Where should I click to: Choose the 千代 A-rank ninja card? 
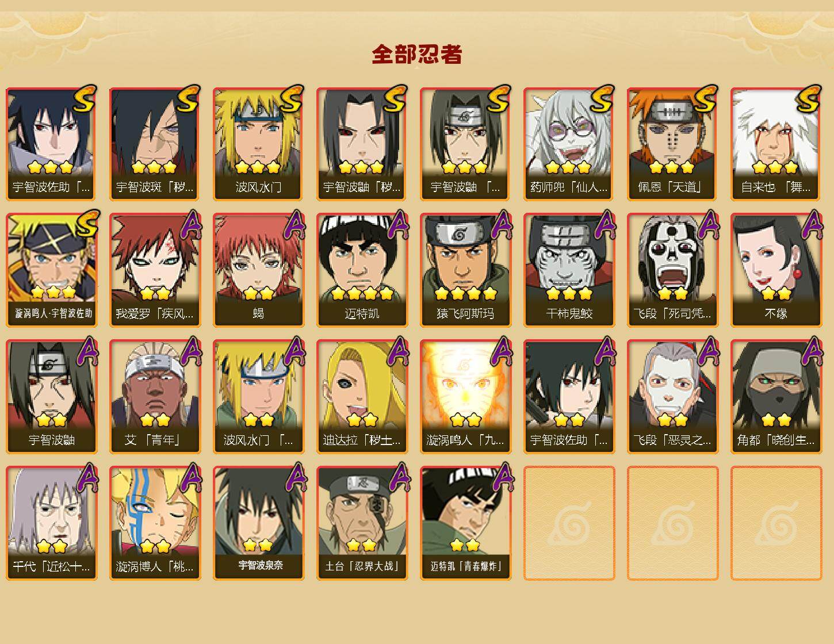51,523
